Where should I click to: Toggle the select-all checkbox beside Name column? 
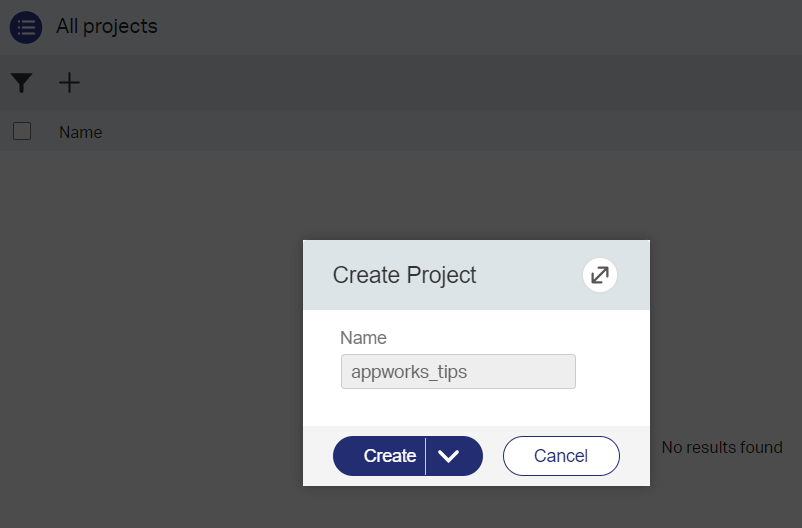click(x=22, y=131)
